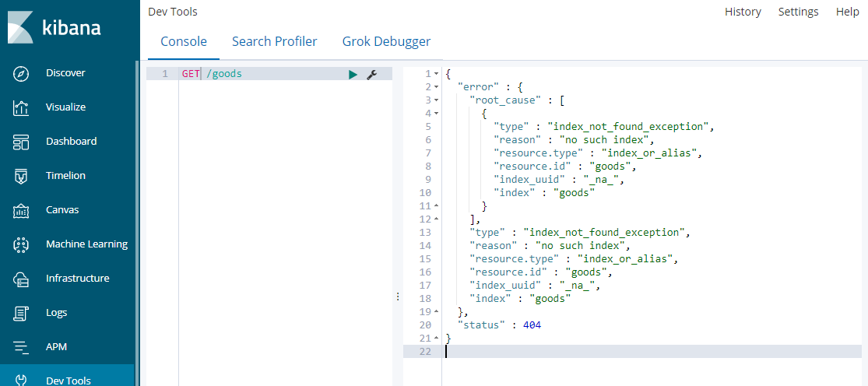Click "index_not_found_exception" on line 13
Image resolution: width=868 pixels, height=386 pixels.
tap(605, 232)
